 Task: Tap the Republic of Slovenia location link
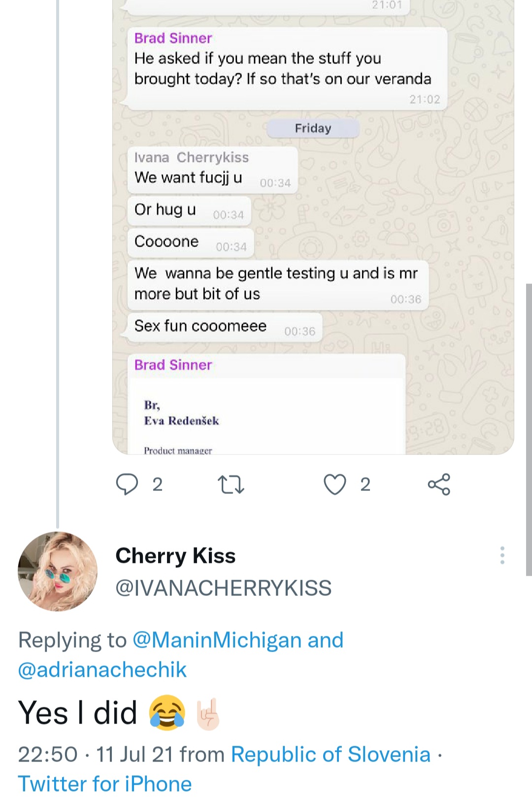[x=331, y=754]
